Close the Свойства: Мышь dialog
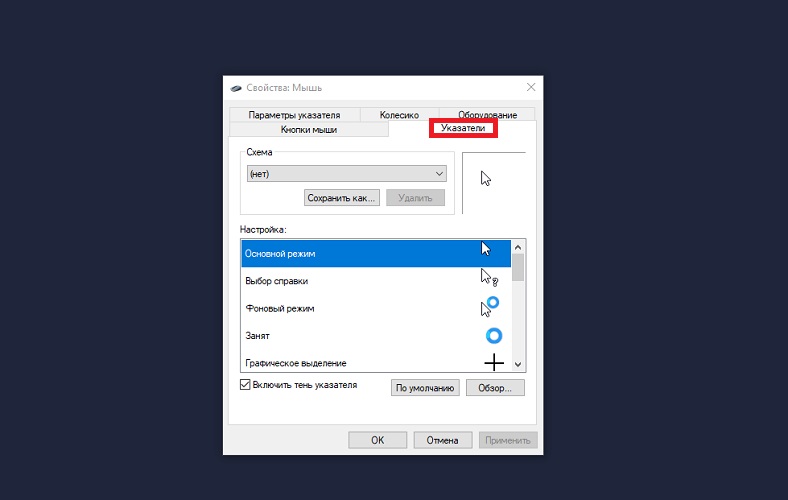The width and height of the screenshot is (788, 500). [x=531, y=87]
